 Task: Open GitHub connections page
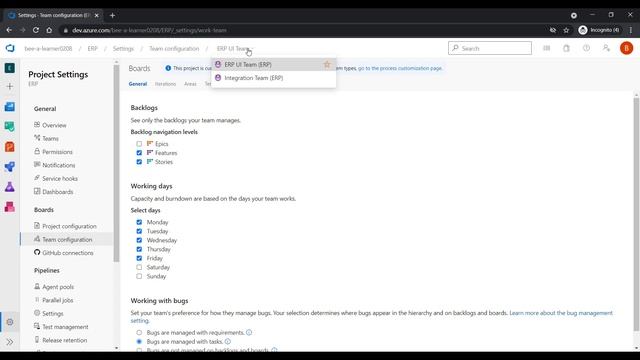tap(68, 253)
